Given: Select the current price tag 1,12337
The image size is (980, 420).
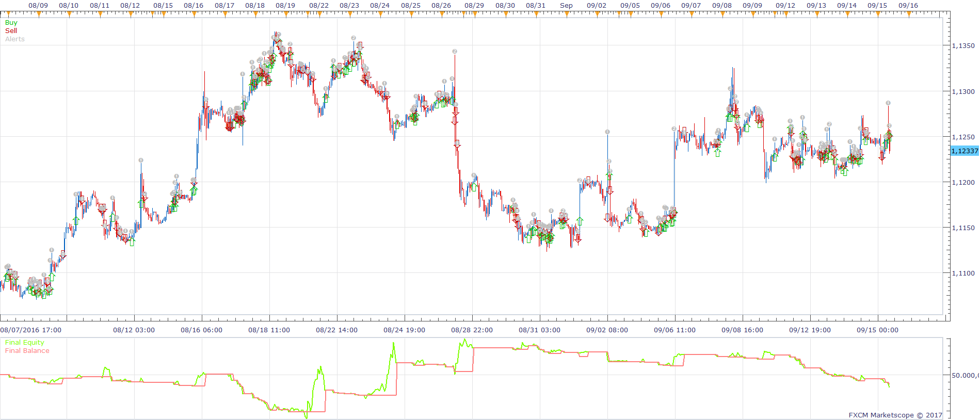Looking at the screenshot, I should coord(965,151).
